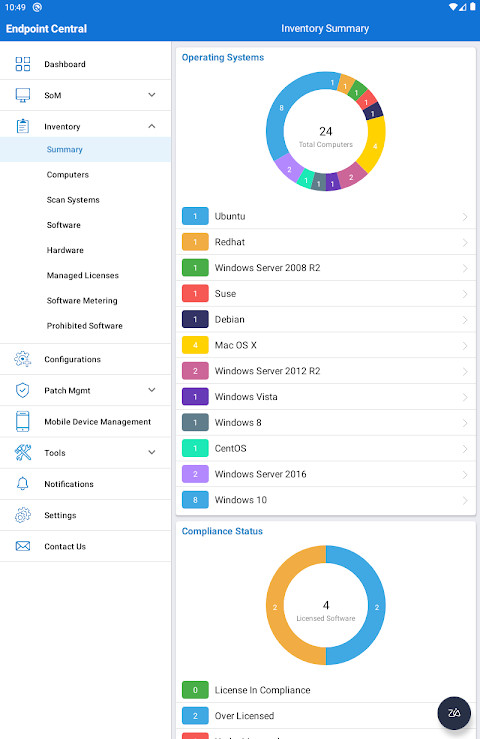Click the Ubuntu blue count badge

[x=195, y=216]
